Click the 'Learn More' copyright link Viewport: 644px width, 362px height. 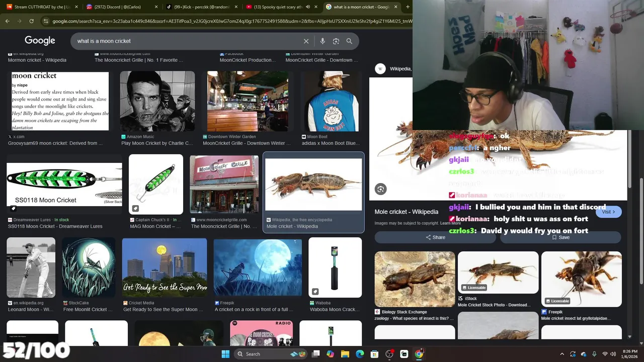coord(450,223)
